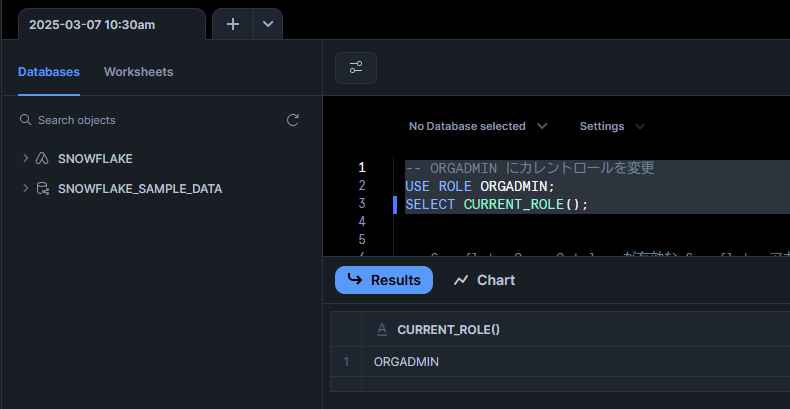
Task: Click the SNOWFLAKE application database icon
Action: click(42, 159)
